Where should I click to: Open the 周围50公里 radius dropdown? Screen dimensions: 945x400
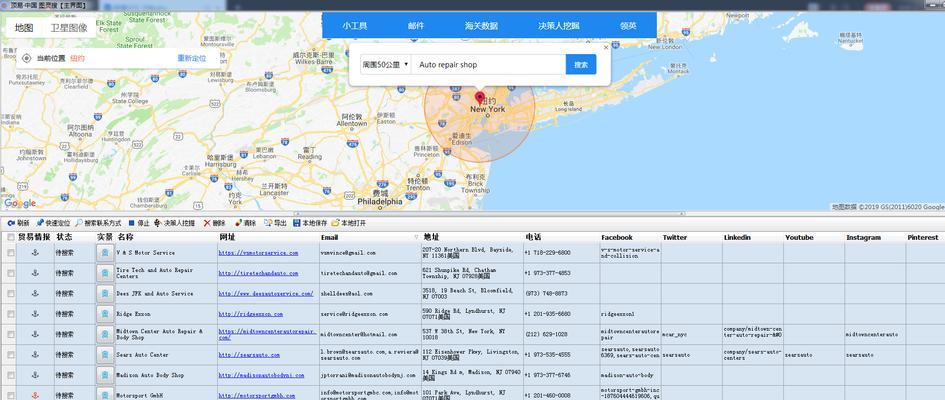click(386, 64)
